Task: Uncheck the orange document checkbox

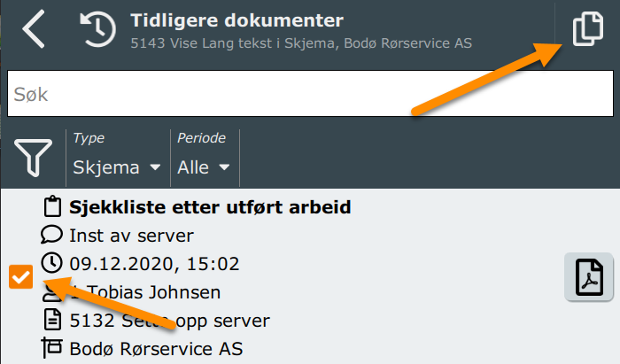Action: pyautogui.click(x=21, y=276)
